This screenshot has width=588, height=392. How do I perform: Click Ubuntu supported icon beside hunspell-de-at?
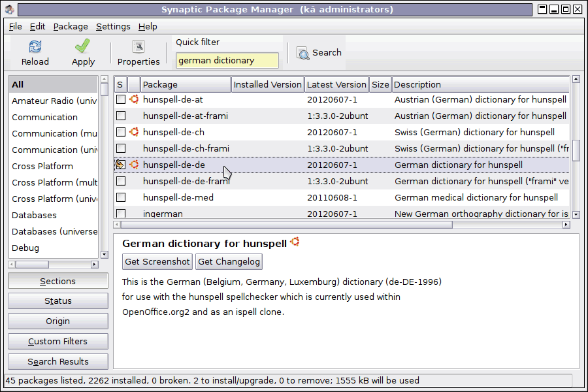click(134, 99)
